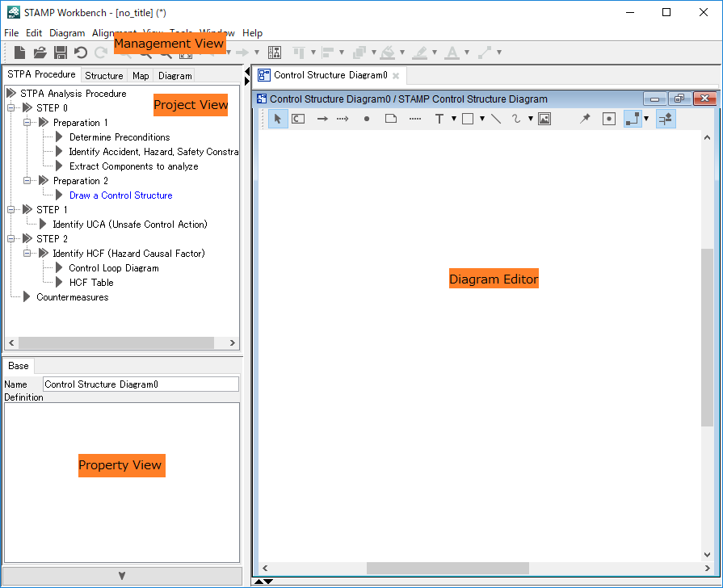
Task: Click the font color A icon
Action: tap(452, 52)
